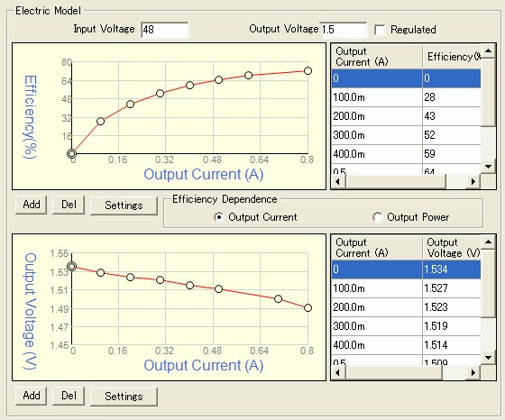
Task: Click Del below the efficiency graph
Action: point(69,205)
